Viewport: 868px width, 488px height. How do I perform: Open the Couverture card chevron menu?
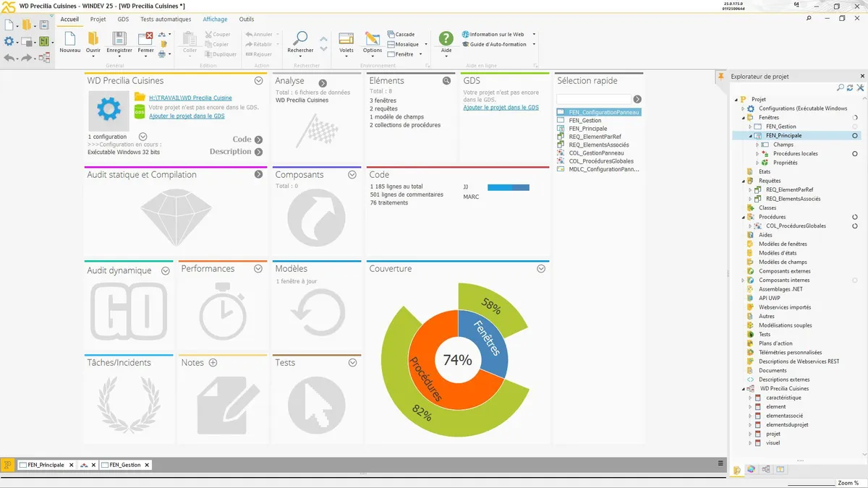(x=541, y=269)
